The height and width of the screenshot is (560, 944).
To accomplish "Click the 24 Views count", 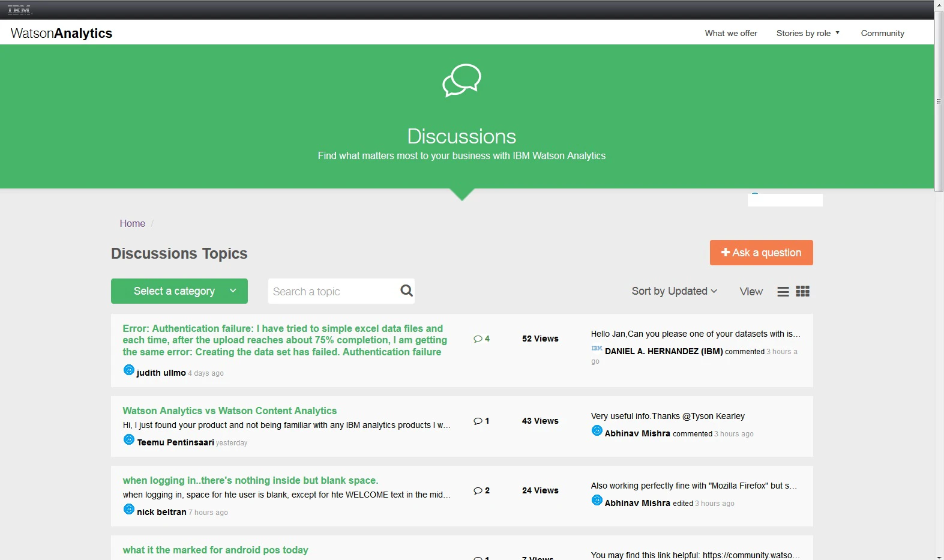I will point(540,490).
